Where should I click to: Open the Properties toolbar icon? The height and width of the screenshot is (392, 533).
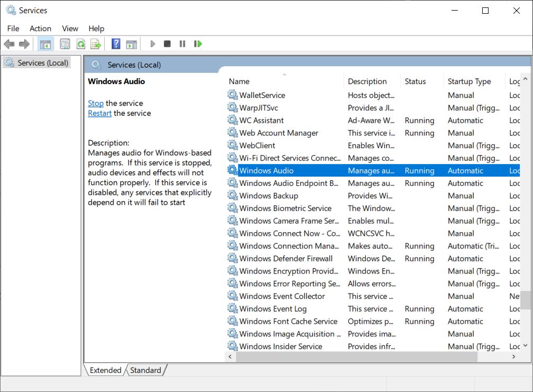[65, 44]
